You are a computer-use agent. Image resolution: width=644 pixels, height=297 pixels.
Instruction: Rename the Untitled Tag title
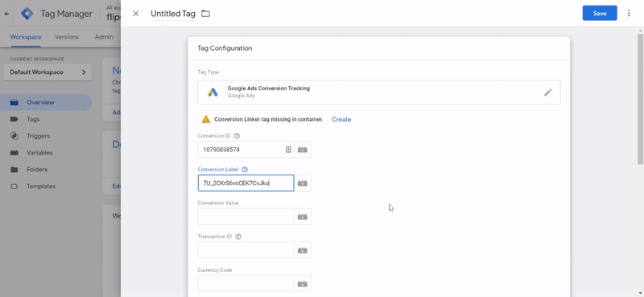point(173,14)
